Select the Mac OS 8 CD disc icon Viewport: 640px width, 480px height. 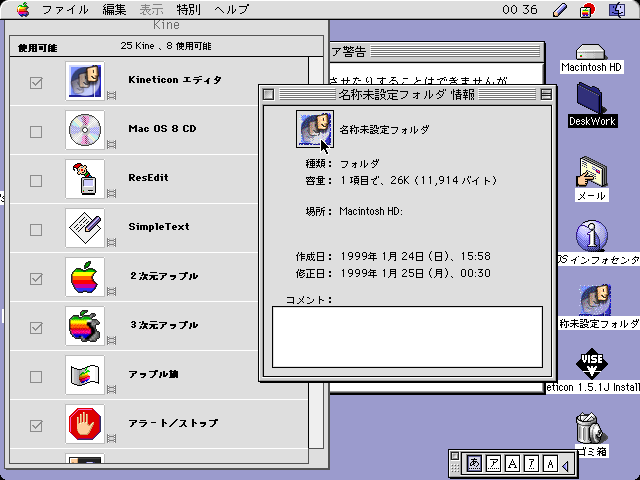pos(85,130)
